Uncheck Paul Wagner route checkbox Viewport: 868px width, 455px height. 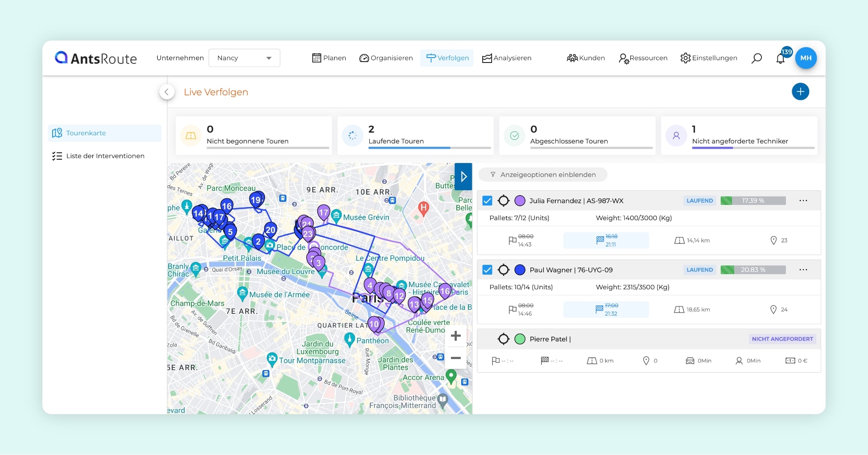pyautogui.click(x=488, y=270)
